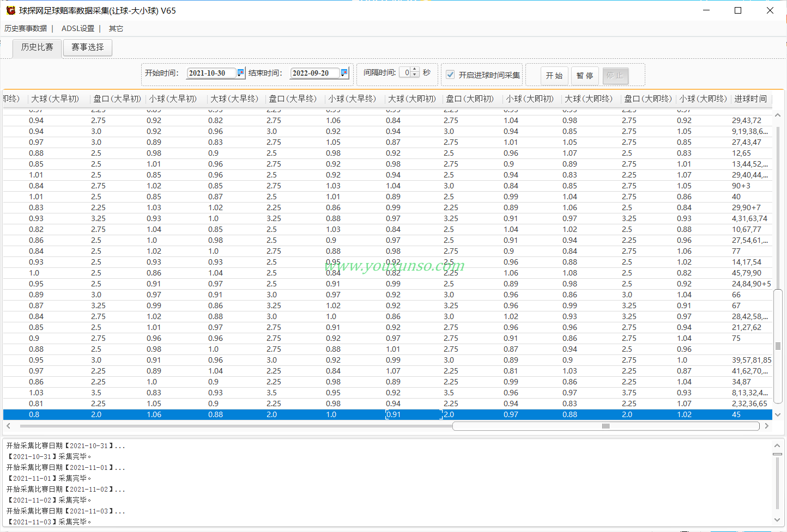Switch to the 赛事选择 tab

pos(88,47)
